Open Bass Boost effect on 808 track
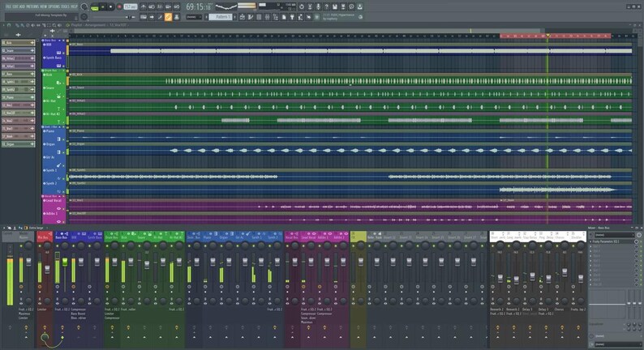644x350 pixels. coord(78,314)
